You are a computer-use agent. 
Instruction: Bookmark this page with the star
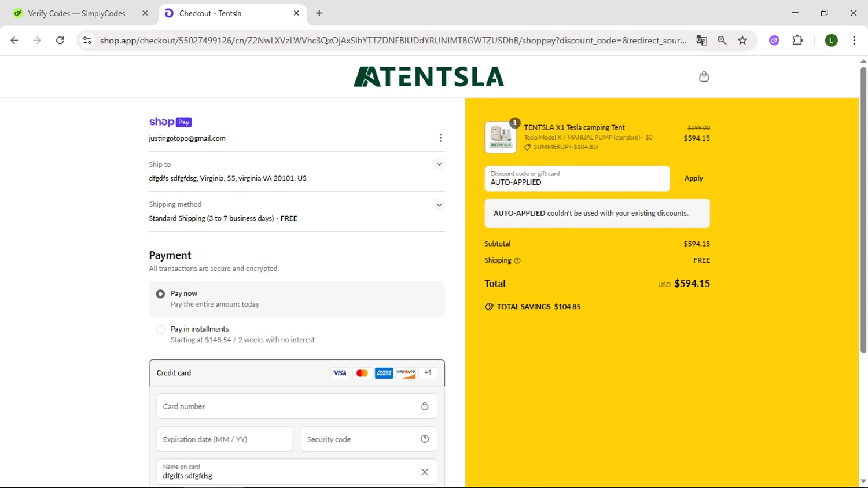tap(742, 40)
